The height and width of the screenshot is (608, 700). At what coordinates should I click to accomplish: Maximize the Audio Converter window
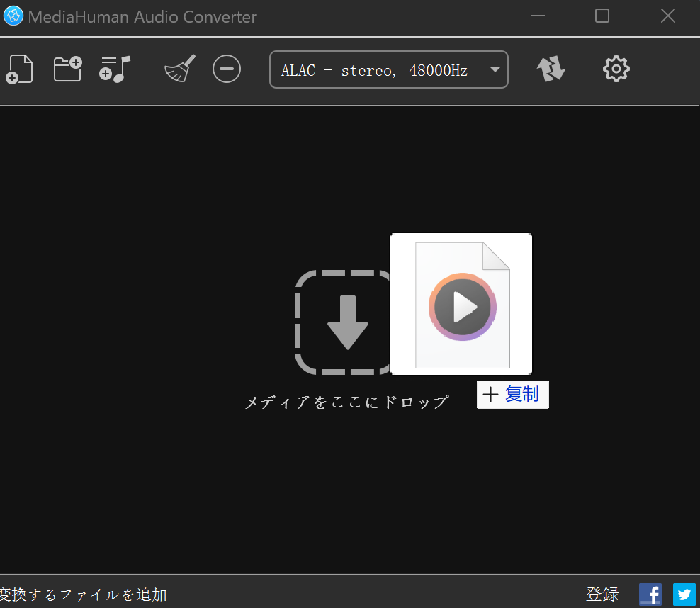[602, 16]
